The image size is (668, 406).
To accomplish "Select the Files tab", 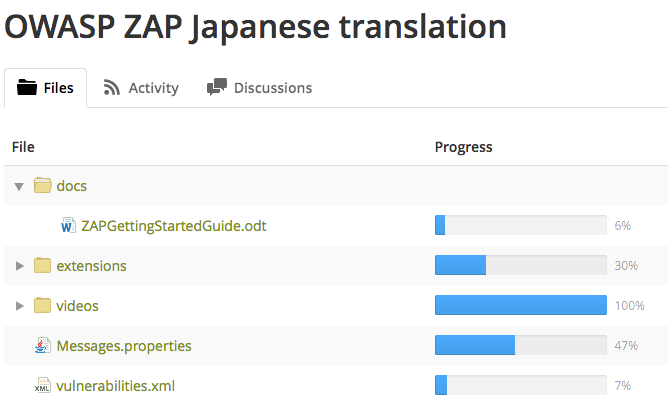I will pyautogui.click(x=46, y=88).
